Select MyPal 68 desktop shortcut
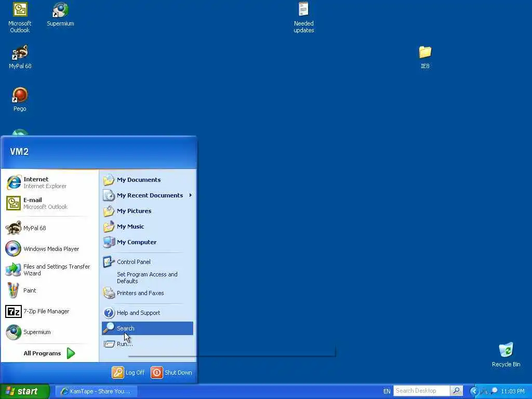 point(20,57)
